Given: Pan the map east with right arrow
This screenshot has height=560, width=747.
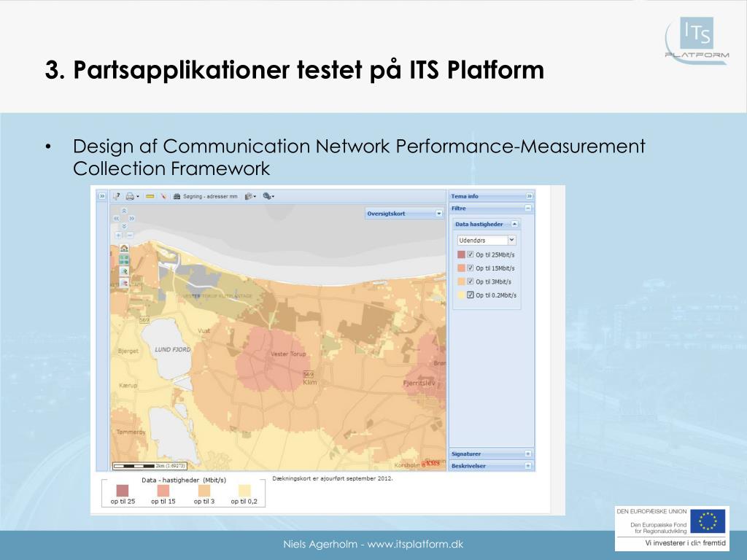Looking at the screenshot, I should click(131, 219).
